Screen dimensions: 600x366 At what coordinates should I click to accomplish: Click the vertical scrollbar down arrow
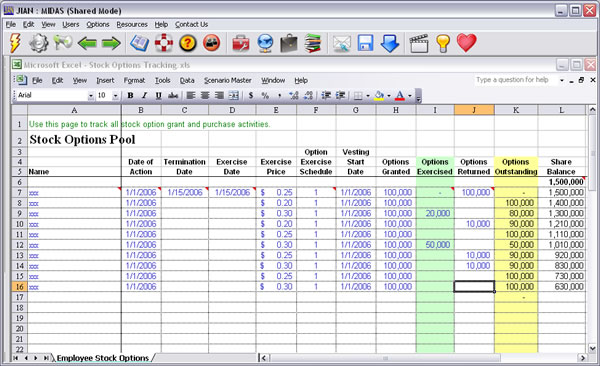pyautogui.click(x=592, y=348)
